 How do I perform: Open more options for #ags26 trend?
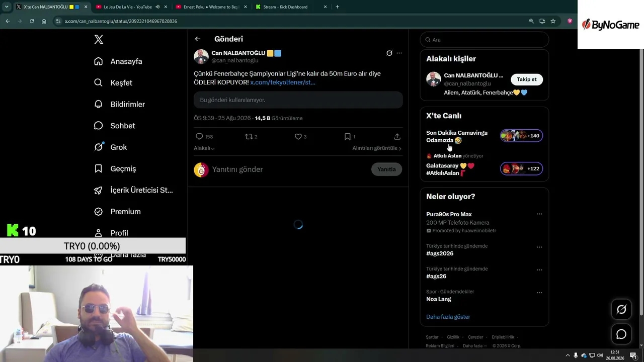point(539,269)
